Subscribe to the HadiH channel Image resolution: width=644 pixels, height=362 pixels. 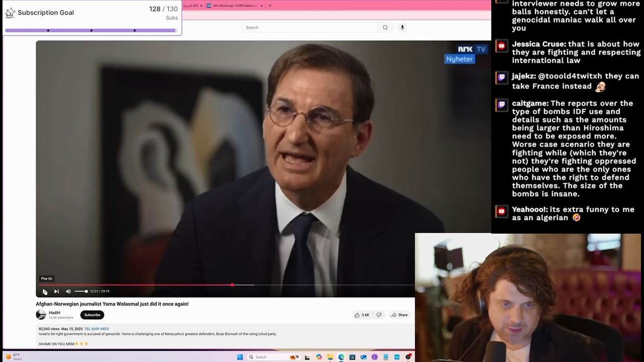92,315
